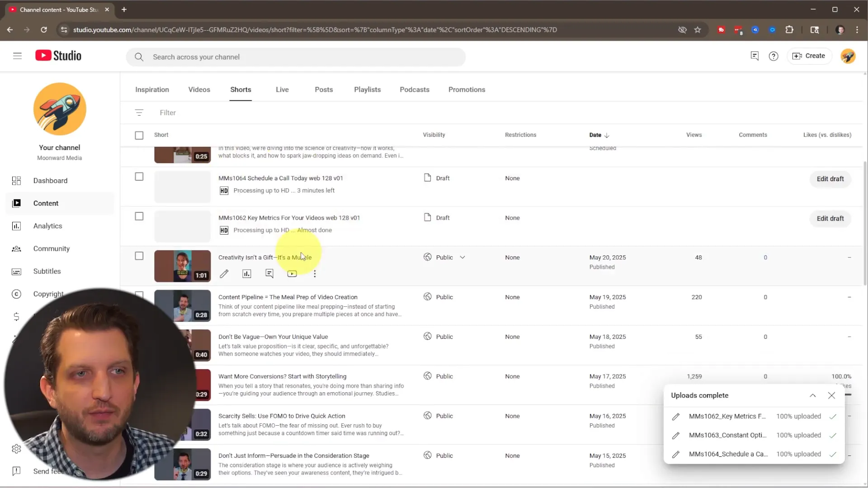Open a new browser tab

point(124,9)
